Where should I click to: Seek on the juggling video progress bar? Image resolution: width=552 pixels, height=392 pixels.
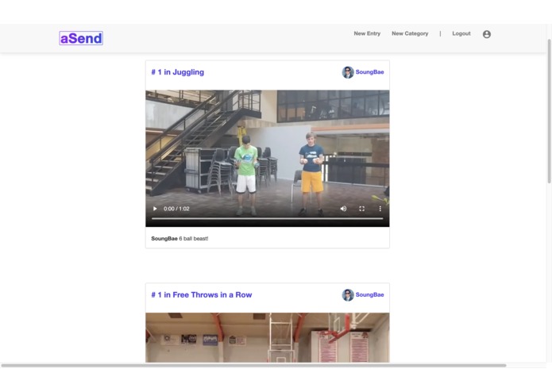coord(267,219)
